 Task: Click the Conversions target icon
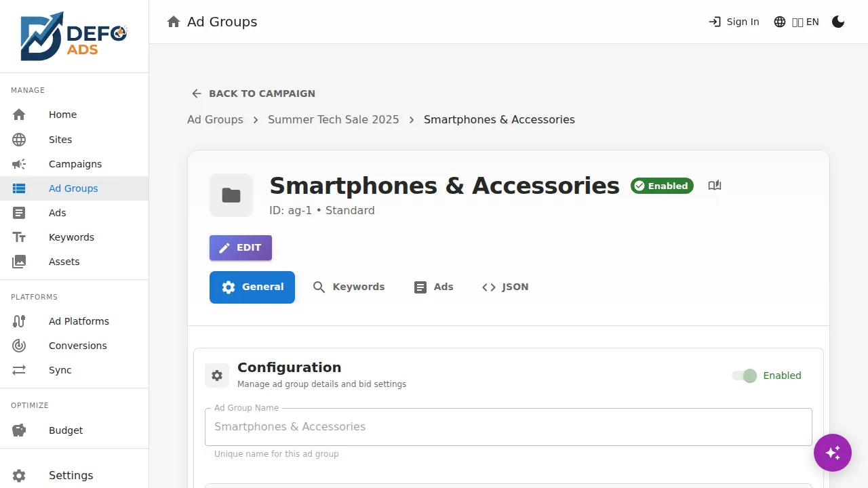(19, 346)
